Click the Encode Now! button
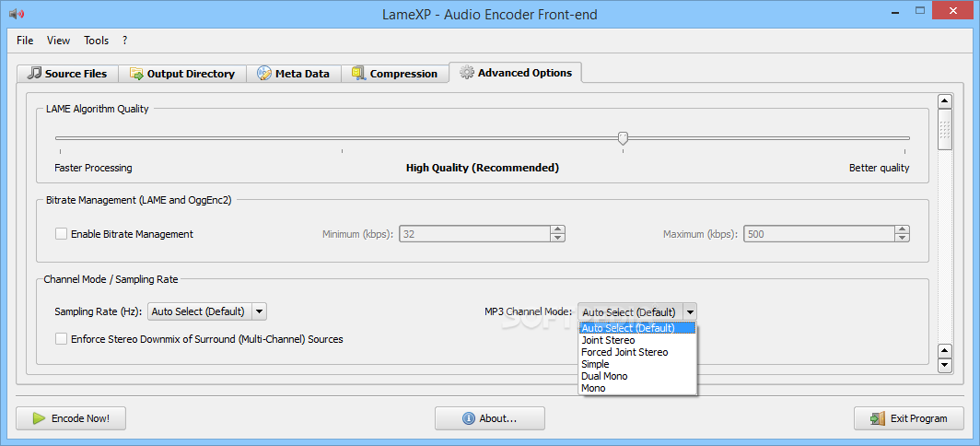980x446 pixels. tap(71, 418)
